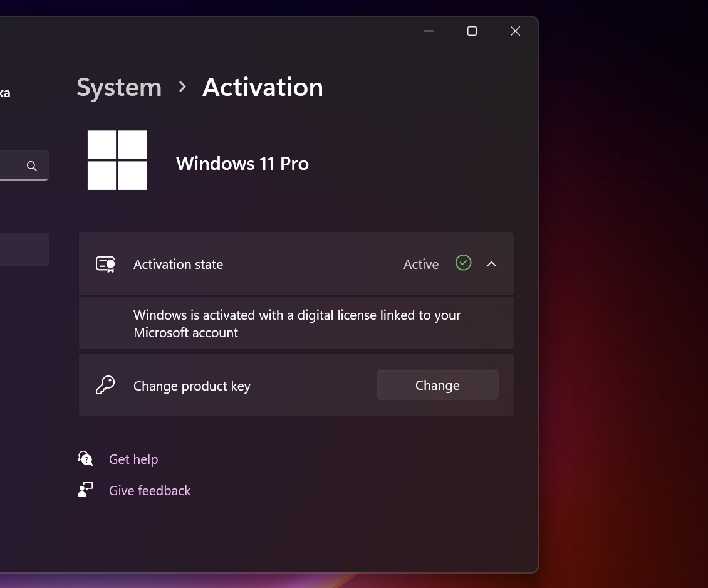
Task: Click the digital license description text
Action: [x=297, y=323]
